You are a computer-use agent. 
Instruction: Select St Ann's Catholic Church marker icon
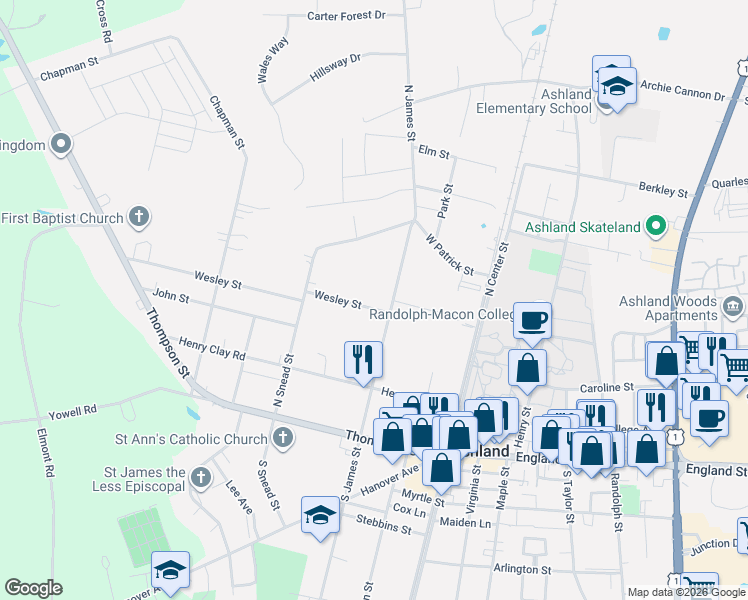pyautogui.click(x=283, y=438)
